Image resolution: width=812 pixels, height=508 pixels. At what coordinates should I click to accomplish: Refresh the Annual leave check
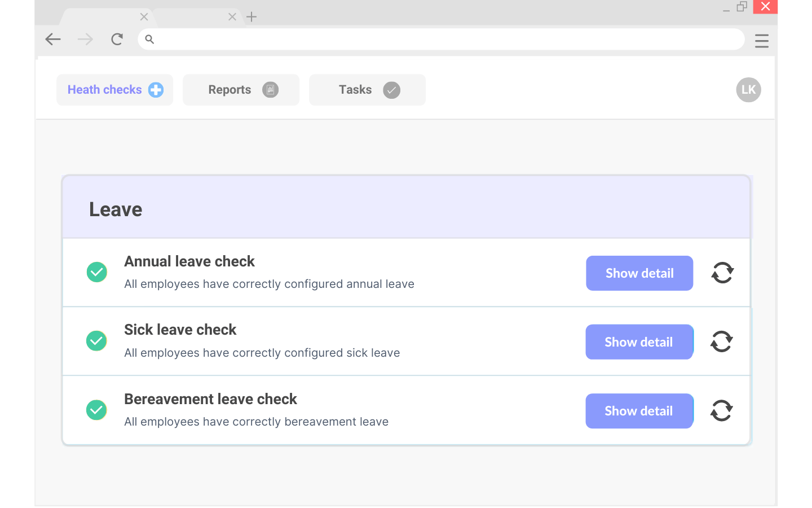click(x=722, y=273)
